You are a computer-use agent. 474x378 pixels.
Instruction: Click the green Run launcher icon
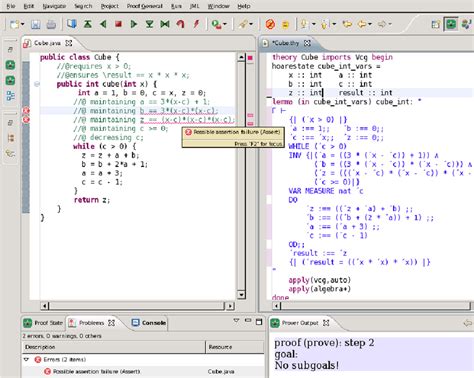[x=216, y=24]
